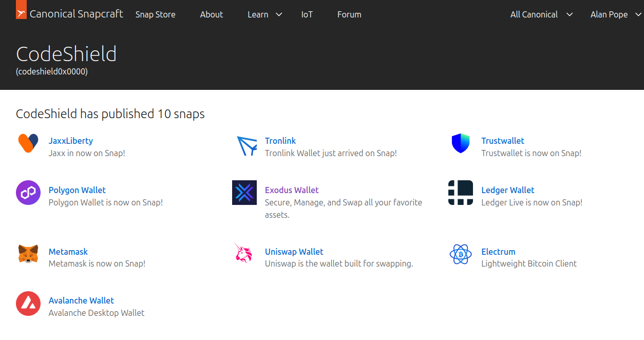
Task: Open the All Canonical dropdown
Action: pos(541,14)
